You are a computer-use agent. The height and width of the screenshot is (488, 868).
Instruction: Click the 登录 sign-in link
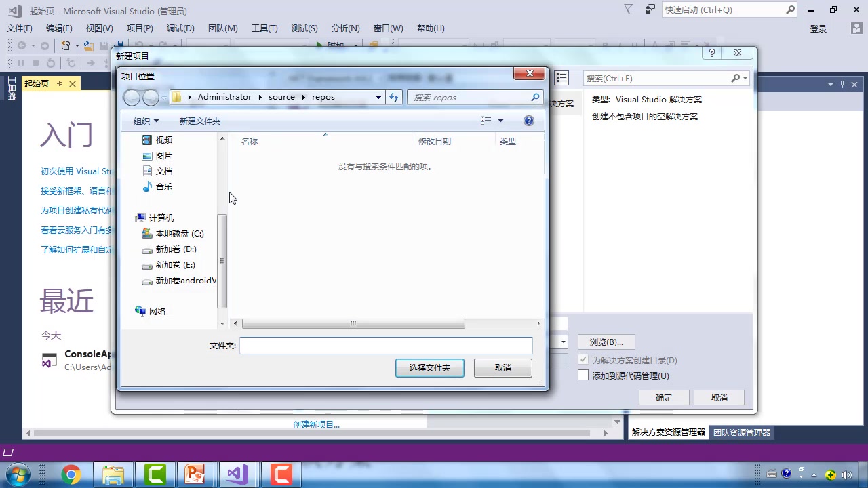[x=818, y=28]
